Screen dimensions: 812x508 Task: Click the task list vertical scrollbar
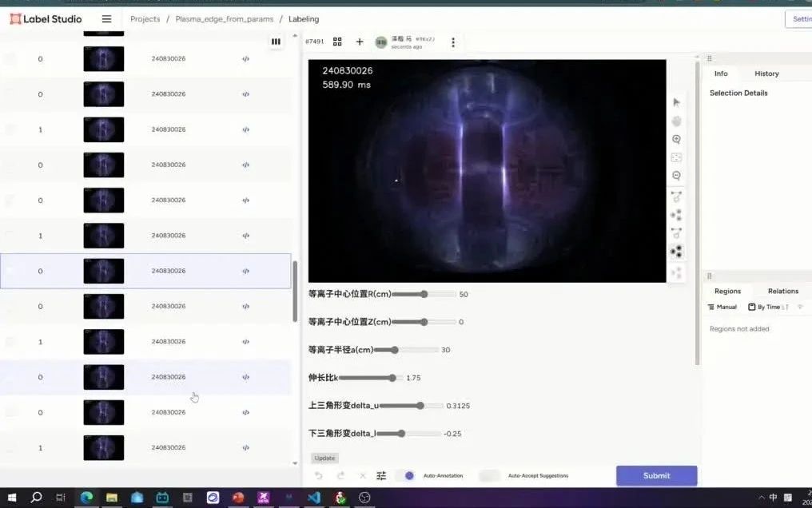(295, 292)
